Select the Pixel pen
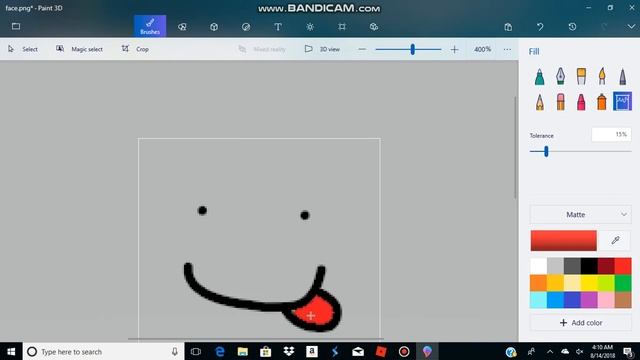This screenshot has height=360, width=640. point(622,76)
